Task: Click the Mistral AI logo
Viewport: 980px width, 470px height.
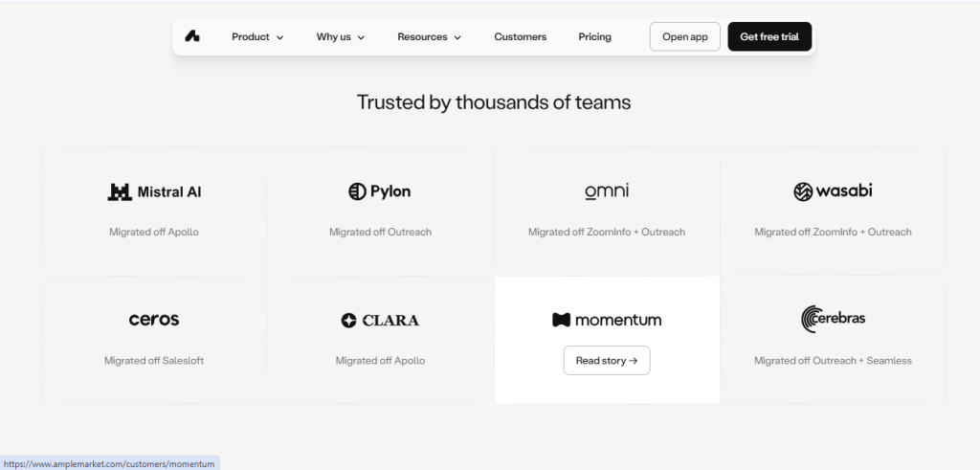Action: tap(154, 191)
